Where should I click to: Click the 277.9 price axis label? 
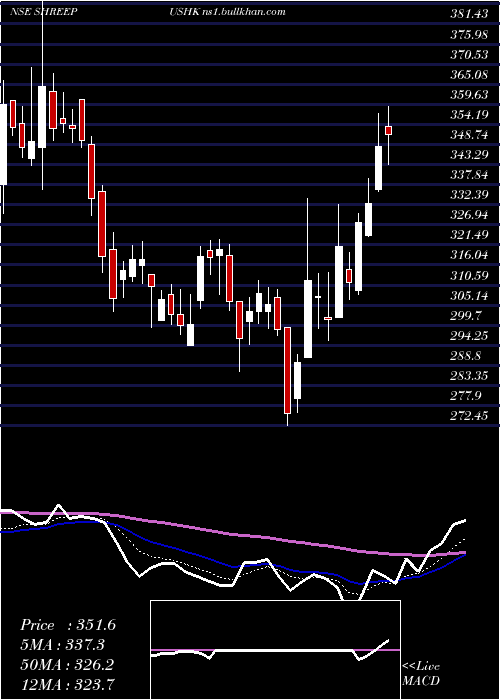[x=467, y=396]
